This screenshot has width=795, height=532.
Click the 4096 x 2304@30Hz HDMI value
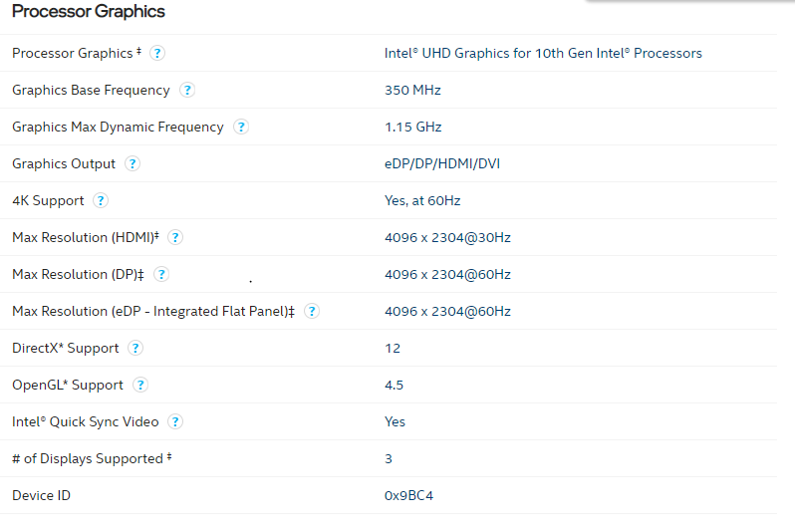[447, 238]
